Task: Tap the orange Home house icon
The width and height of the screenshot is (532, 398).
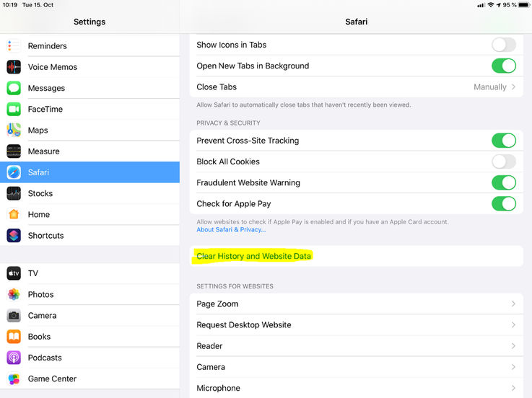Action: [x=14, y=214]
